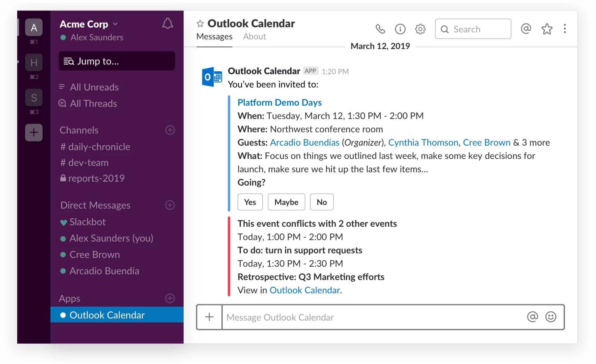
Task: Open the three-dot more actions menu
Action: pyautogui.click(x=565, y=29)
